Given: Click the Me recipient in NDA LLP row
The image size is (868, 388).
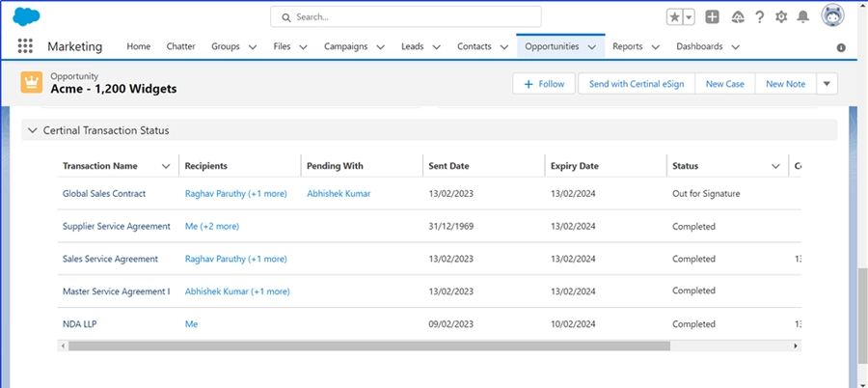Looking at the screenshot, I should tap(191, 323).
